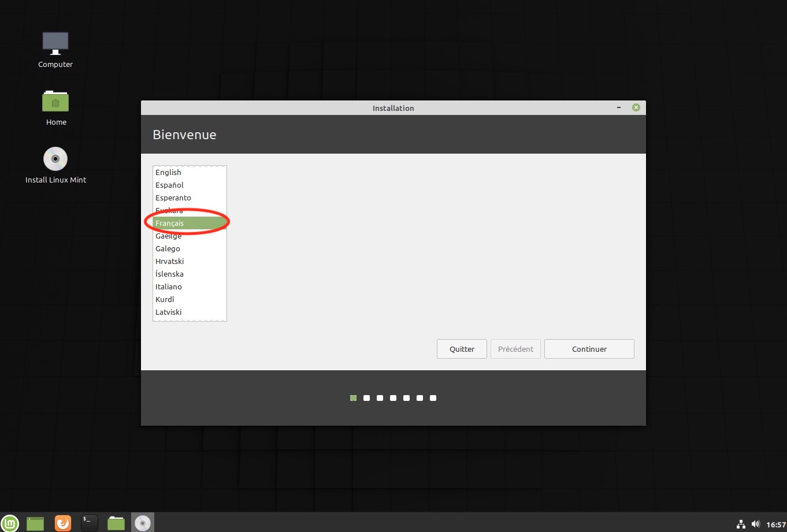Click the Show Desktop taskbar icon
The height and width of the screenshot is (532, 787).
point(35,523)
